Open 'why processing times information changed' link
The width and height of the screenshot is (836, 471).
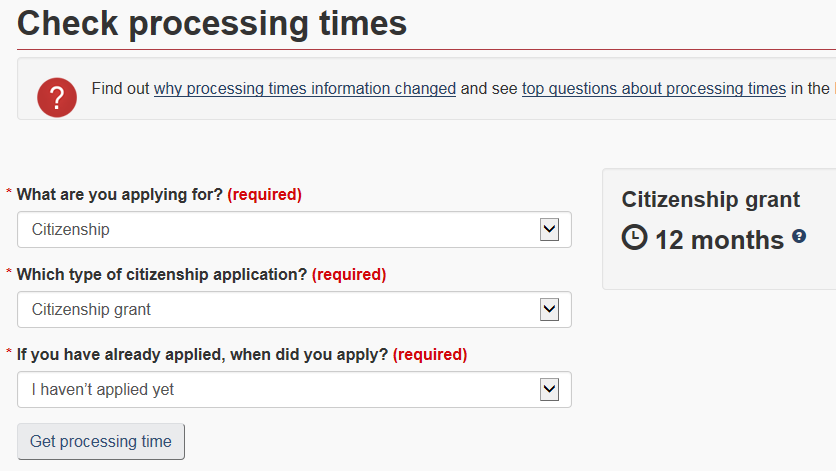[x=305, y=89]
